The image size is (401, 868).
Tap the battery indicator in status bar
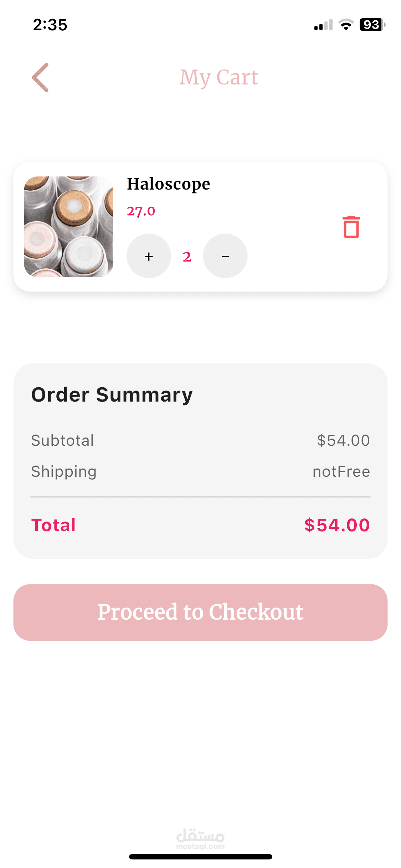click(x=372, y=25)
